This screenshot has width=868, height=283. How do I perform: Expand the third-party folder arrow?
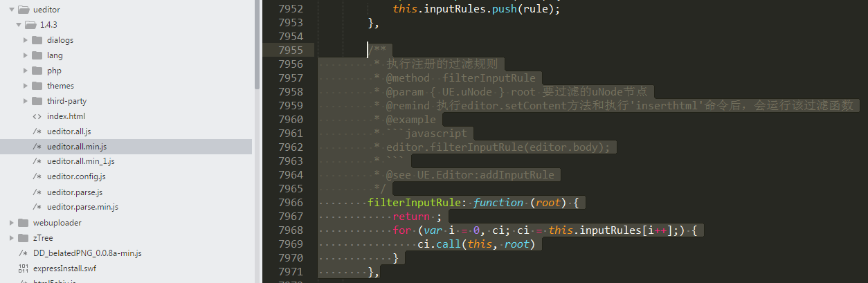tap(26, 101)
